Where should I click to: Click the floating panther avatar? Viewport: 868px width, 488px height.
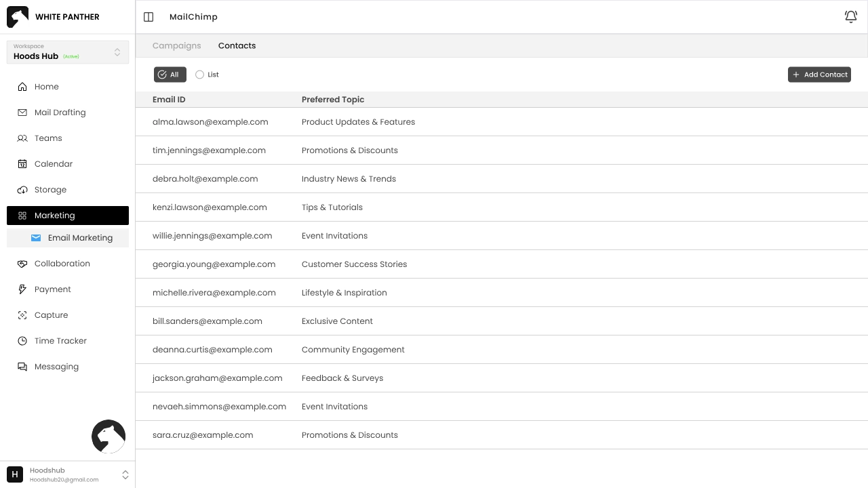tap(108, 436)
